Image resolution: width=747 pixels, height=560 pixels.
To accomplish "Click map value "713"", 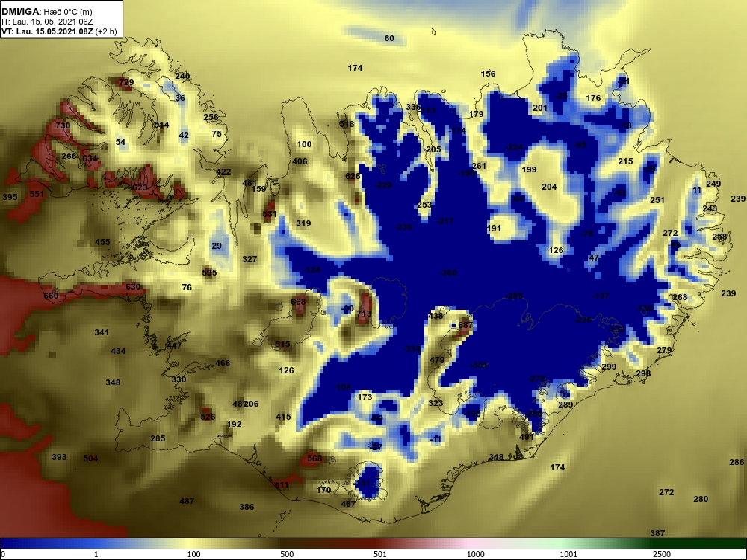I will [x=364, y=314].
